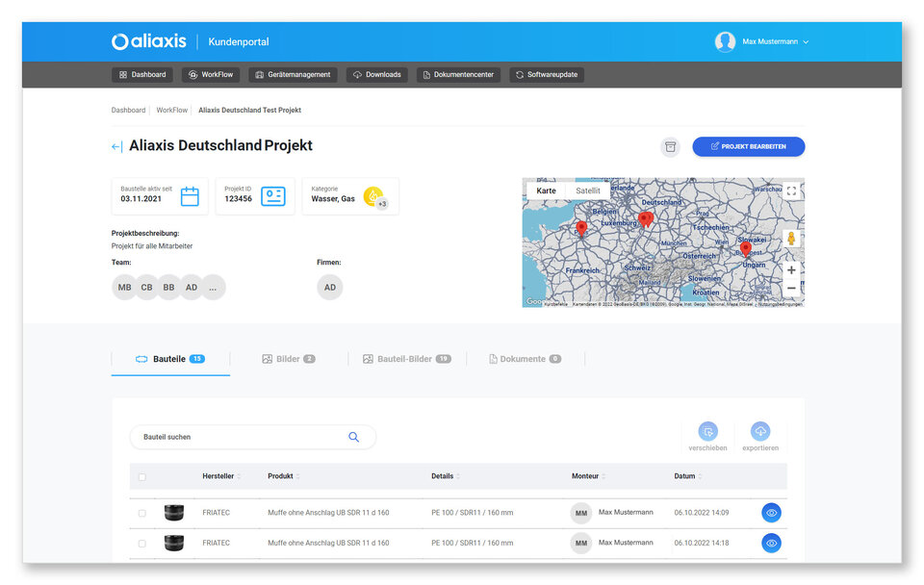Select the MB team member avatar

[x=124, y=288]
